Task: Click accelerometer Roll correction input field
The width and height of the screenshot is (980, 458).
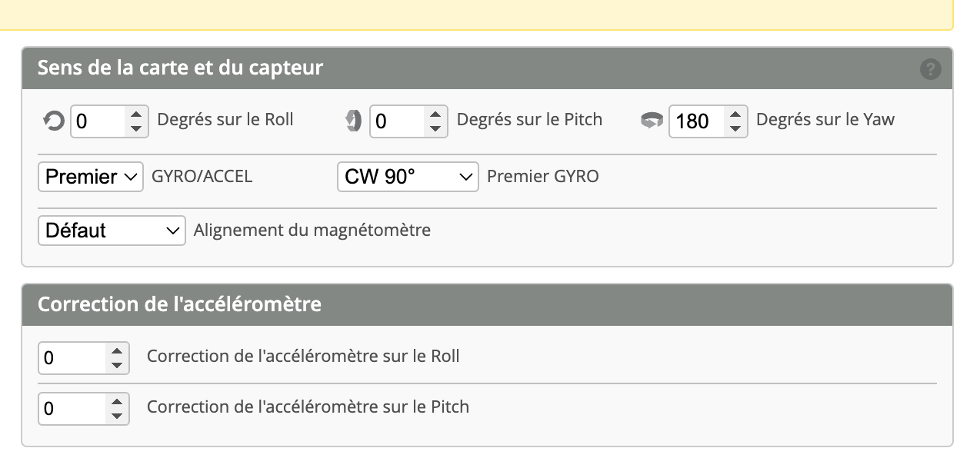Action: (x=72, y=358)
